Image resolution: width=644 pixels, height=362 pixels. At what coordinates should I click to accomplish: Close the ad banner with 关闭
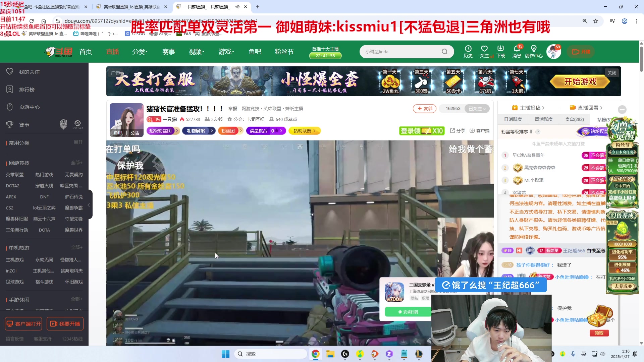[612, 73]
